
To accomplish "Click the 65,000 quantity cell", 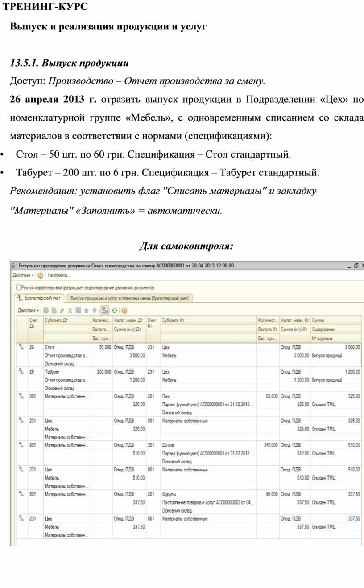I will coord(268,396).
